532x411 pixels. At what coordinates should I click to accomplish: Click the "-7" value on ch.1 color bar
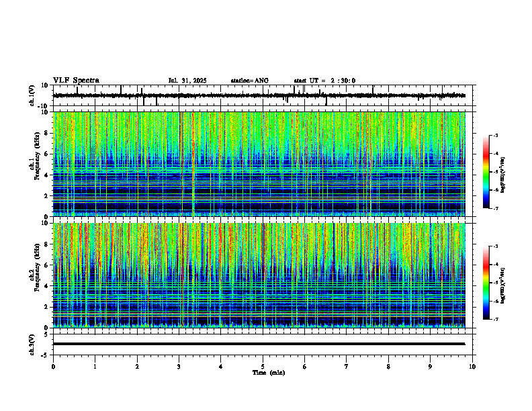496,208
